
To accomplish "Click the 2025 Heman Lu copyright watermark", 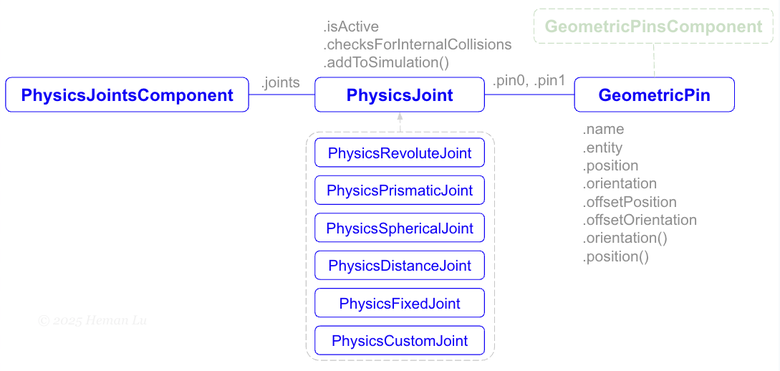I will (93, 321).
